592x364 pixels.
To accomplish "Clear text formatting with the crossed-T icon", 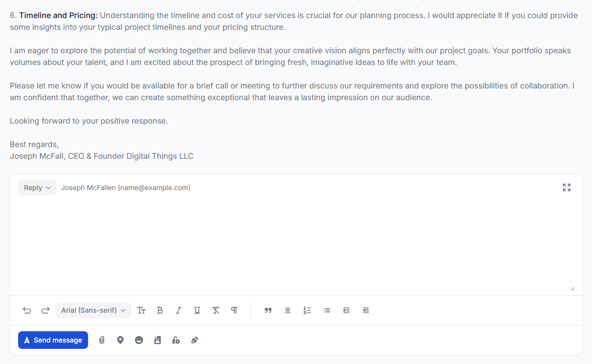I will pyautogui.click(x=216, y=310).
